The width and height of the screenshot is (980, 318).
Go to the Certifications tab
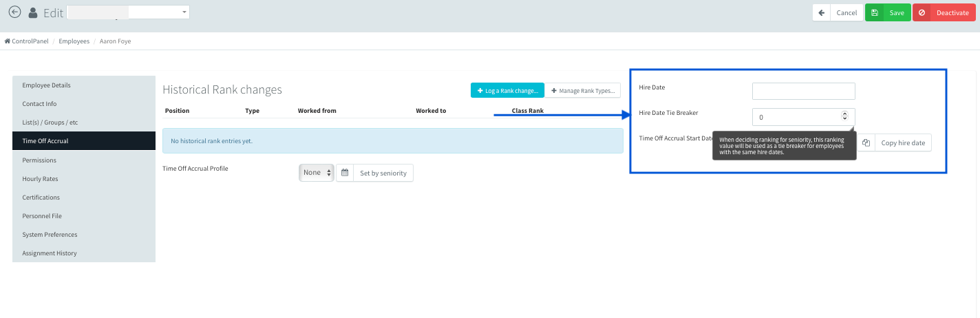tap(84, 197)
